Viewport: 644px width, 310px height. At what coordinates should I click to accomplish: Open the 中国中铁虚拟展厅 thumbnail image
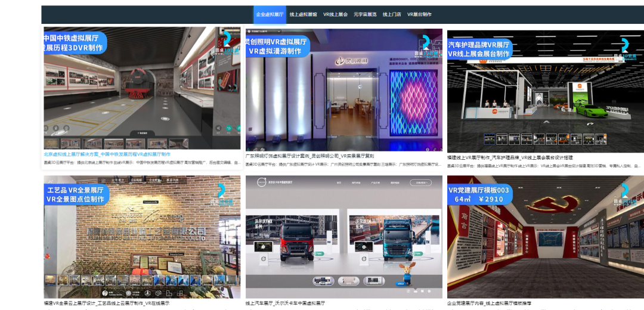click(142, 88)
